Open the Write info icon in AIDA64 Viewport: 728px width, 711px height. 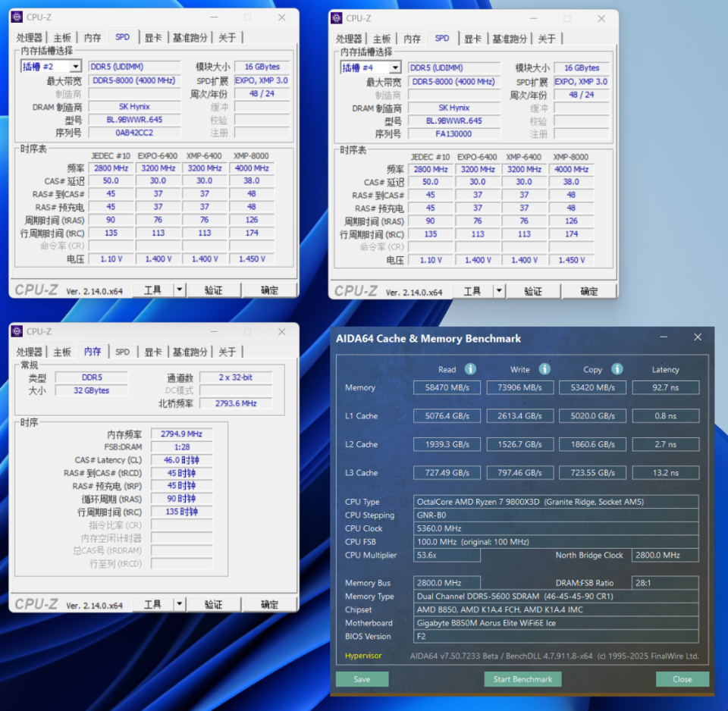pyautogui.click(x=544, y=369)
